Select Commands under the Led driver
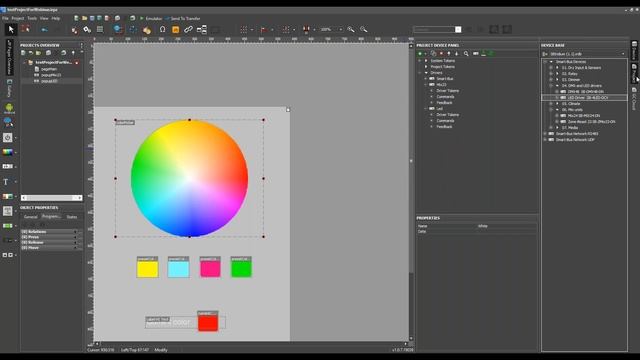Screen dimensions: 640x360 [x=445, y=121]
